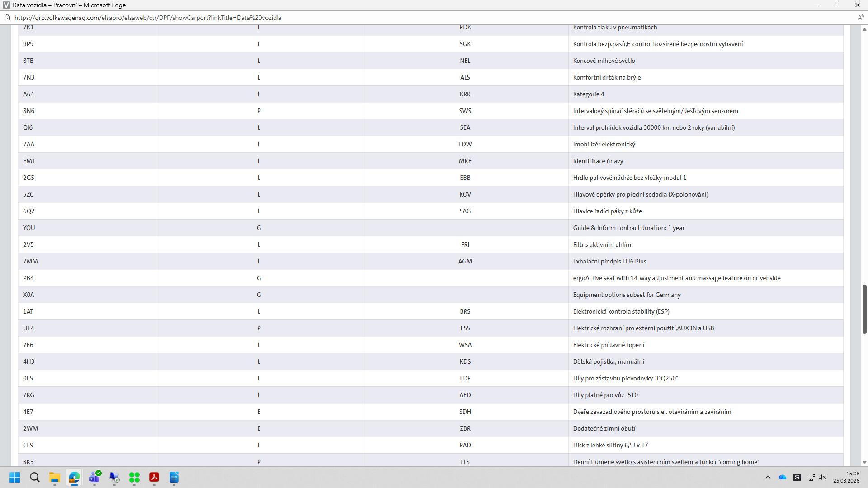Click the muted speaker volume icon
This screenshot has width=868, height=488.
point(822,477)
